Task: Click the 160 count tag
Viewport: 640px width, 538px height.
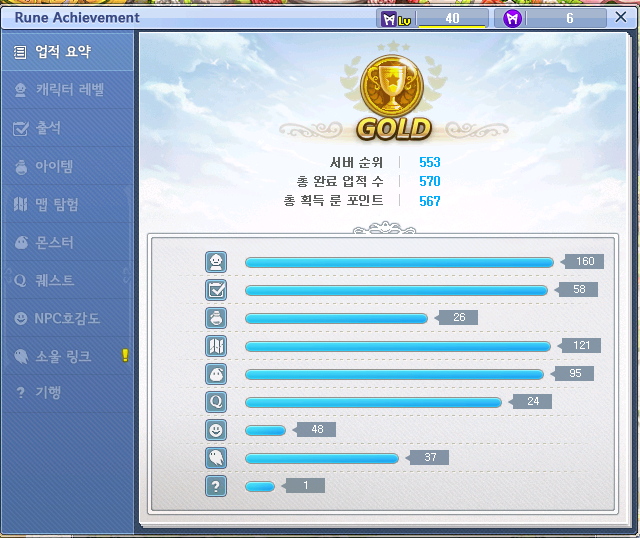Action: (x=584, y=261)
